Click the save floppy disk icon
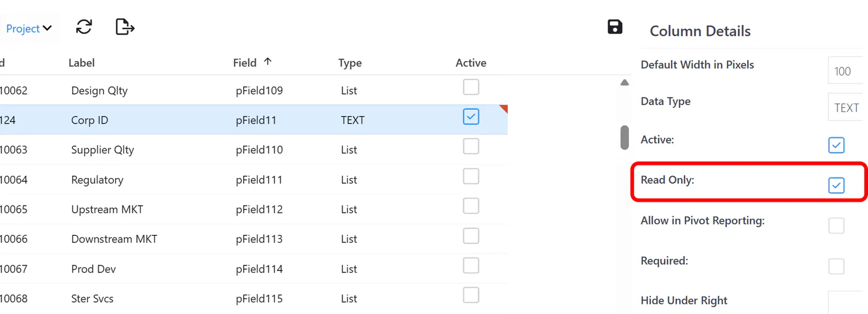The image size is (868, 314). (x=615, y=27)
